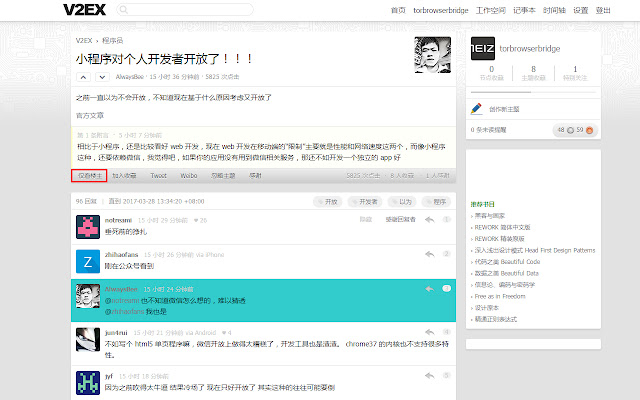The image size is (640, 400).
Task: Click 加入收藏 to favorite the topic
Action: (x=124, y=176)
